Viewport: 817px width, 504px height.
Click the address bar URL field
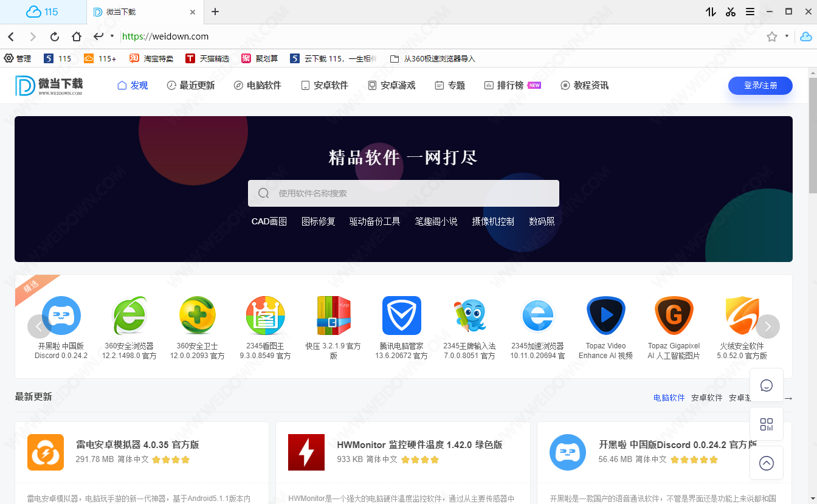point(438,36)
